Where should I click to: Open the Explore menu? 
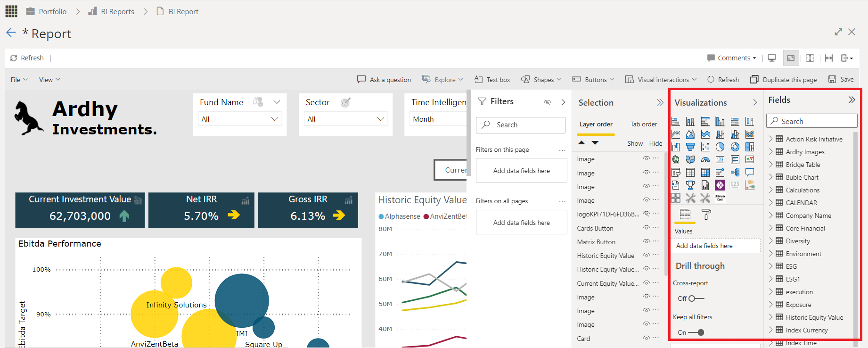tap(442, 80)
